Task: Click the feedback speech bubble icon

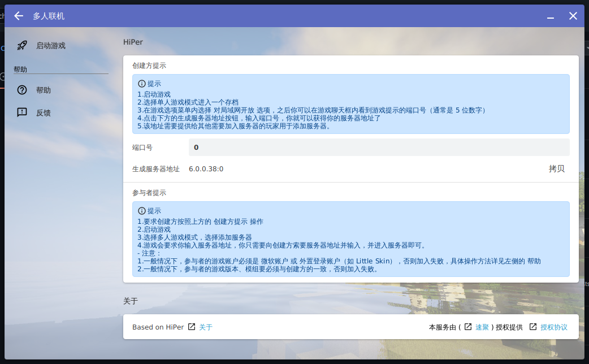Action: (22, 112)
